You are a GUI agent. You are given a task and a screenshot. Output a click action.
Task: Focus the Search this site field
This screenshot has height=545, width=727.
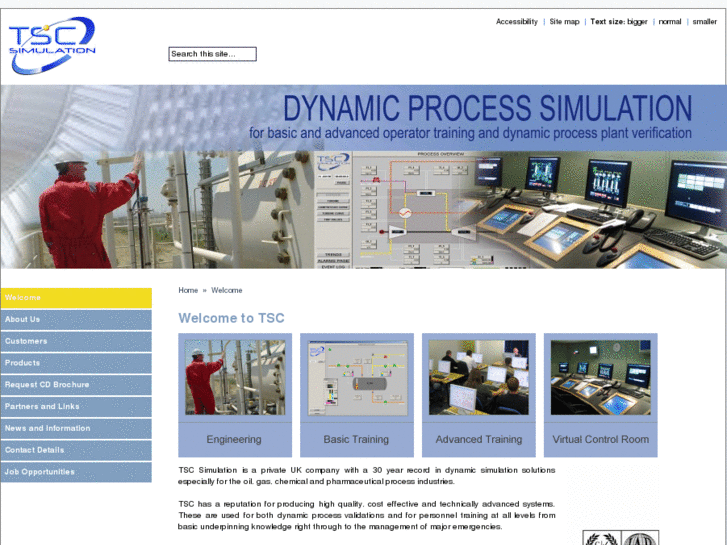(x=212, y=54)
